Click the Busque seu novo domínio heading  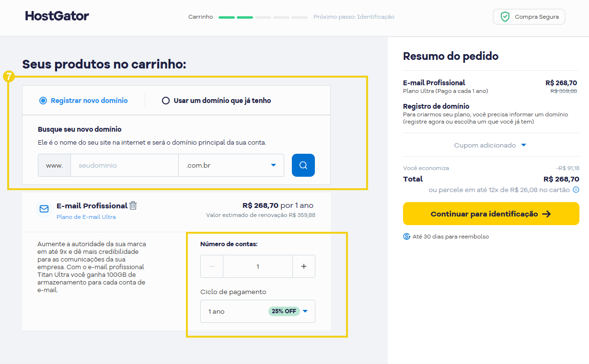(x=80, y=129)
